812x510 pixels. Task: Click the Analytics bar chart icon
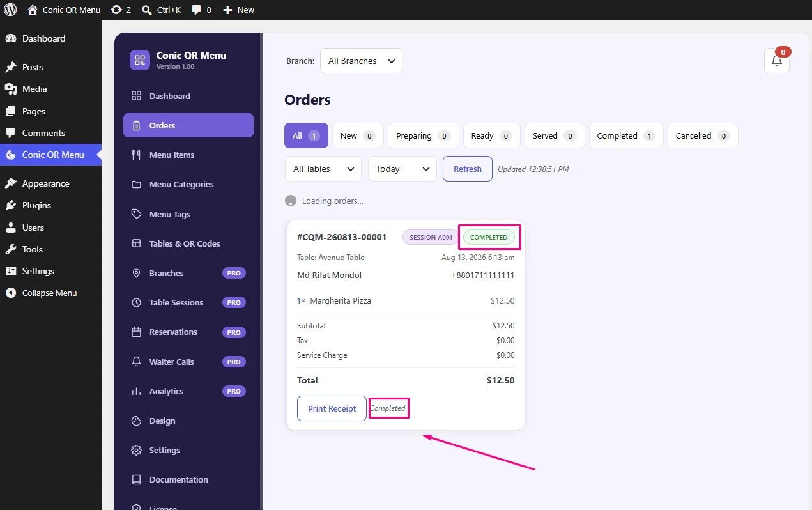[x=136, y=391]
